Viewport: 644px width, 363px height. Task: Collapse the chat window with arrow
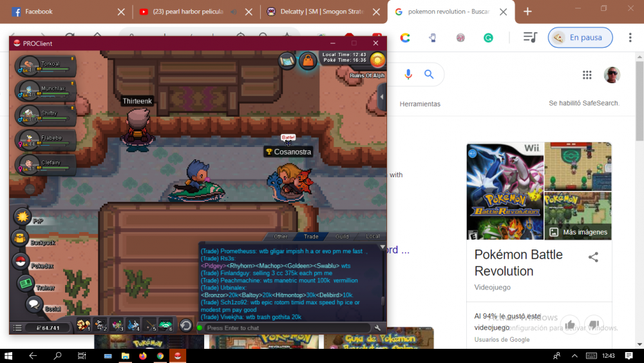[x=382, y=247]
